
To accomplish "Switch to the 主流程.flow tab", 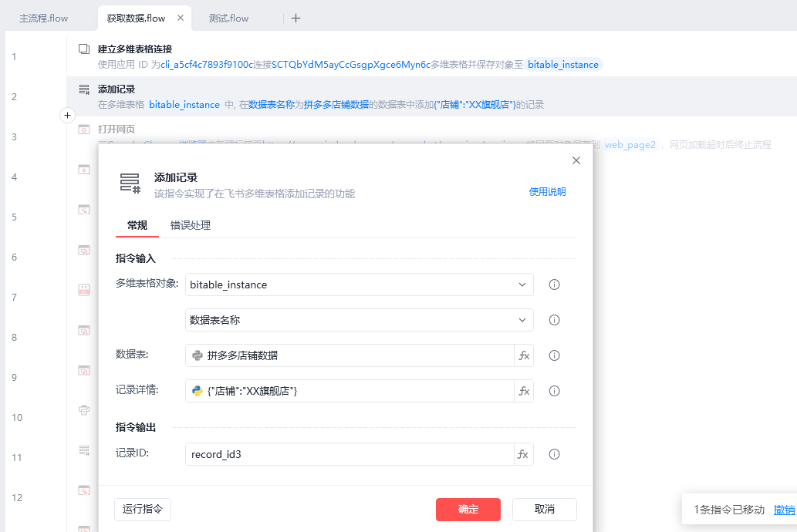I will (44, 19).
